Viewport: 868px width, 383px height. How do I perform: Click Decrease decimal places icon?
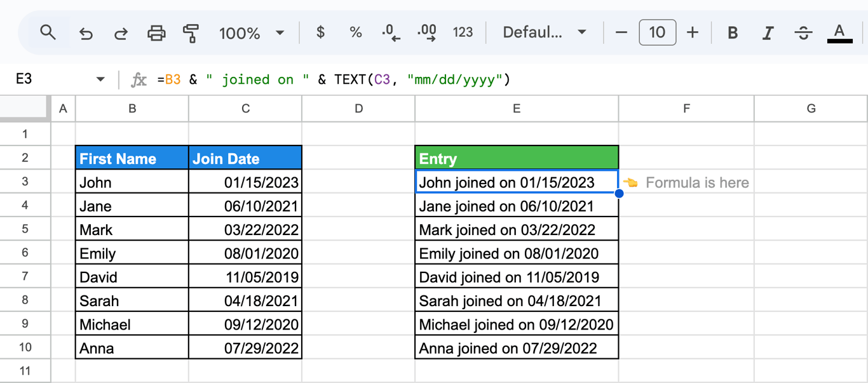(391, 33)
